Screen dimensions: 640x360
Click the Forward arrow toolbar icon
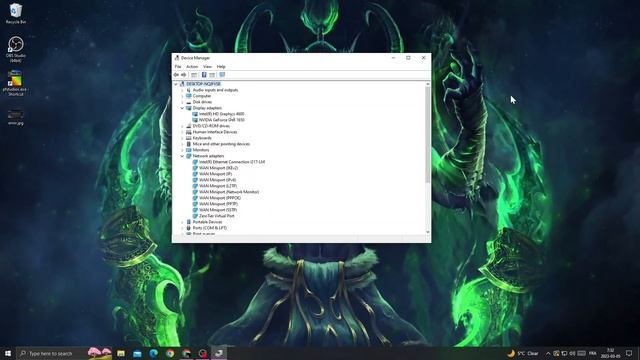click(184, 75)
